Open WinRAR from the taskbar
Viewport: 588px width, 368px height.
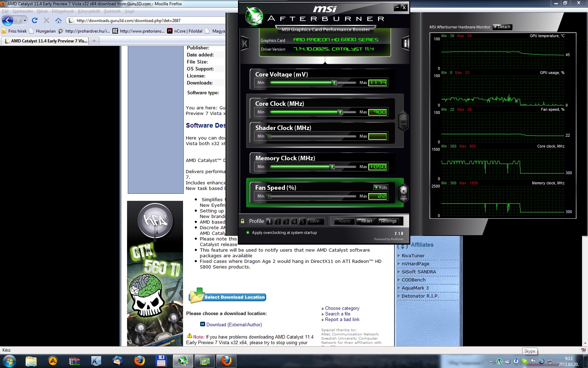pyautogui.click(x=74, y=361)
